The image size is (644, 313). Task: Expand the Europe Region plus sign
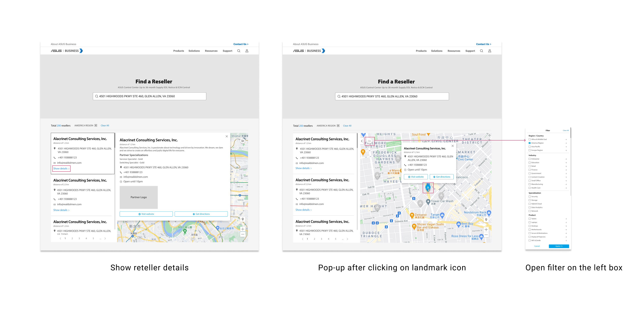(566, 150)
